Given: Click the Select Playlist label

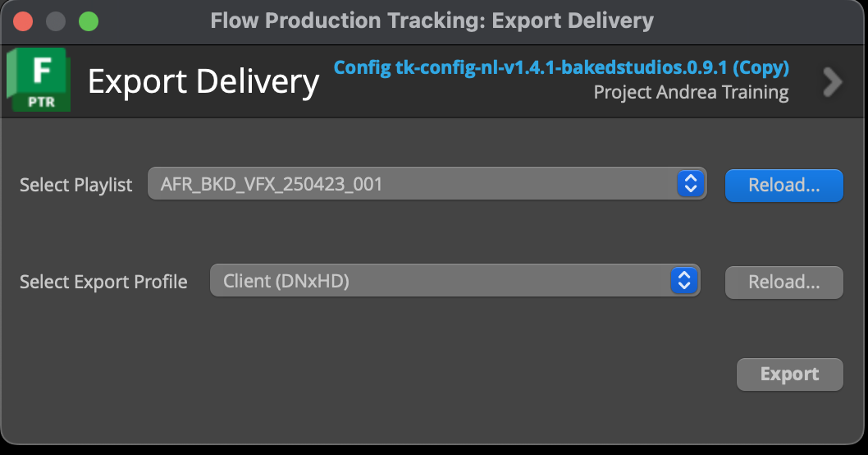Looking at the screenshot, I should 75,185.
